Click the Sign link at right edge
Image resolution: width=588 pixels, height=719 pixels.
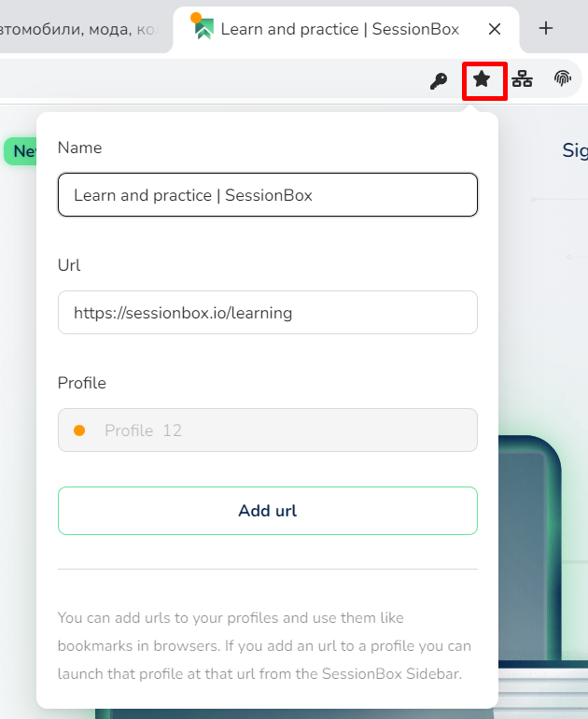pyautogui.click(x=575, y=151)
